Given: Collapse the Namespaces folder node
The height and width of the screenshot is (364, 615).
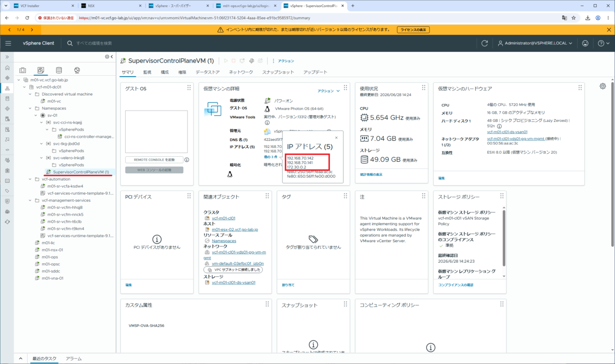Looking at the screenshot, I should pos(30,109).
